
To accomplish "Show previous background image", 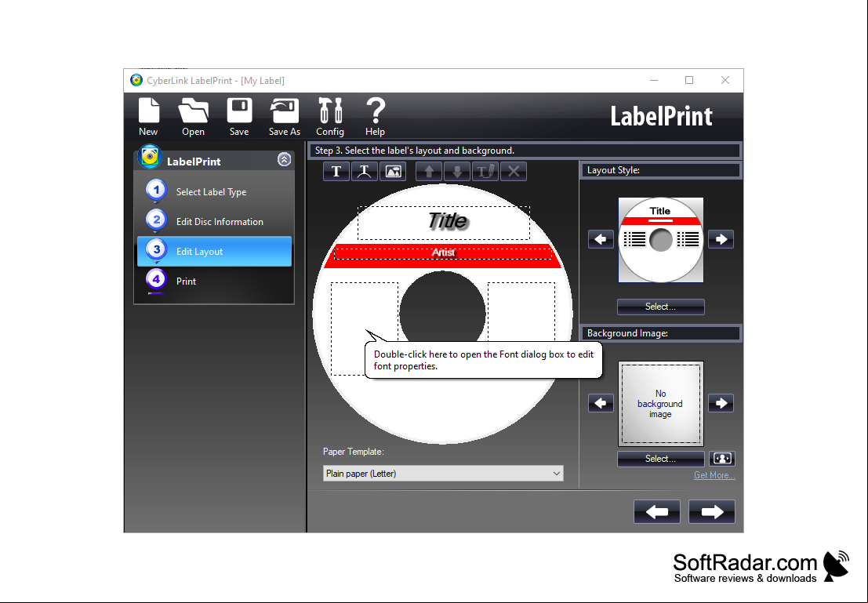I will click(x=601, y=403).
